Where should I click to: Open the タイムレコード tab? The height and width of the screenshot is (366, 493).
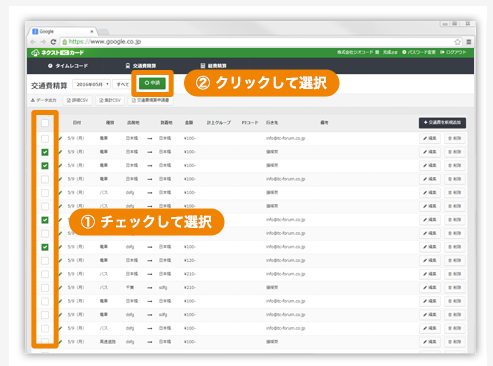click(x=68, y=66)
